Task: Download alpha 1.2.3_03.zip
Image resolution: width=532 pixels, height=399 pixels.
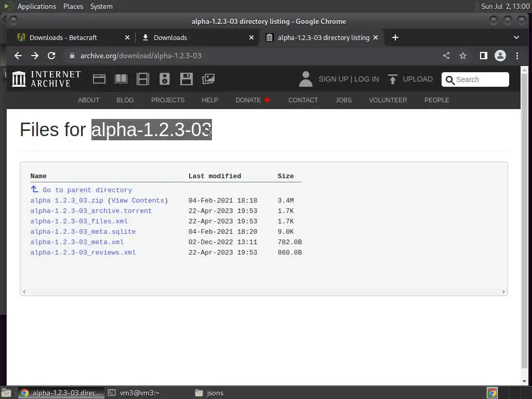Action: pyautogui.click(x=67, y=201)
